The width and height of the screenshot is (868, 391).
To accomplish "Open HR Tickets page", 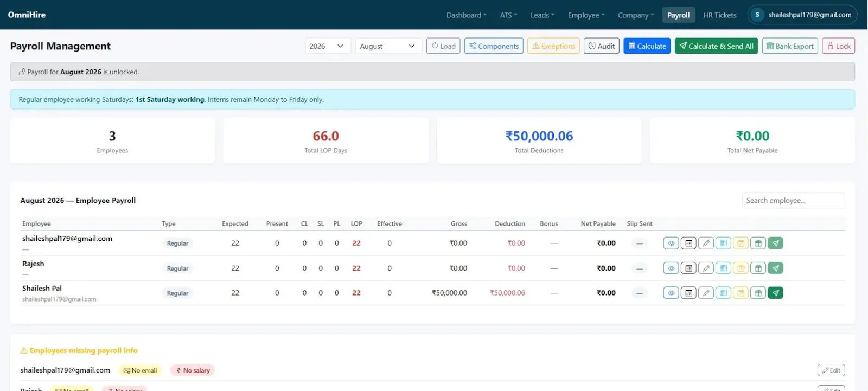I will click(719, 15).
